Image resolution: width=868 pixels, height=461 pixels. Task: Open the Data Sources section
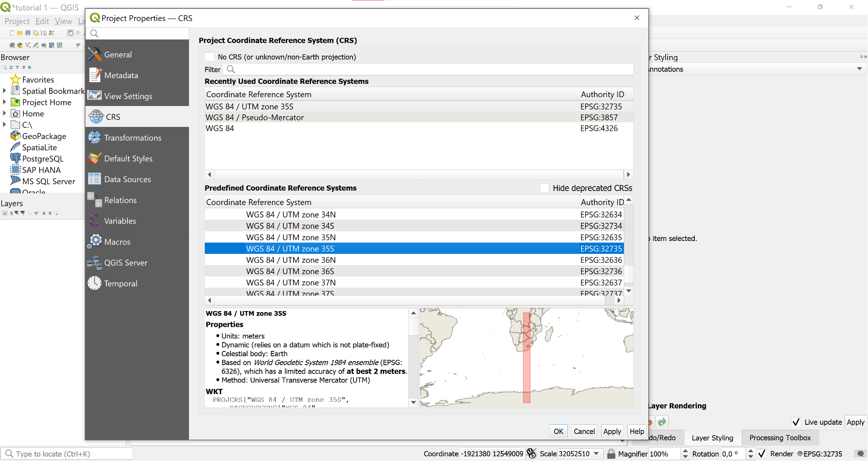pos(137,179)
